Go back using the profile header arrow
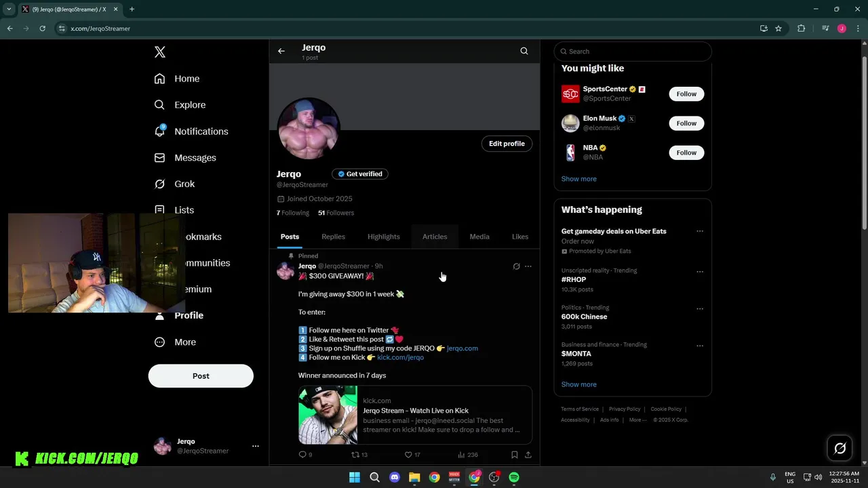 click(281, 51)
